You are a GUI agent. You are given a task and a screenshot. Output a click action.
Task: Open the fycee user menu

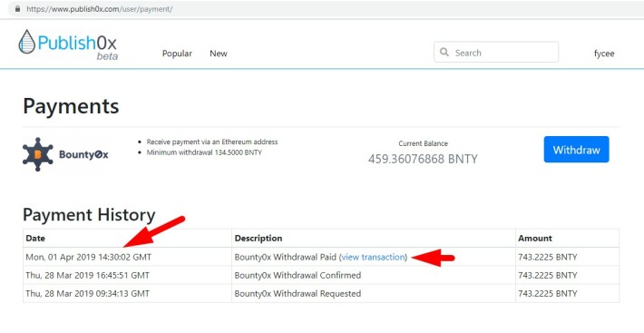[x=604, y=54]
